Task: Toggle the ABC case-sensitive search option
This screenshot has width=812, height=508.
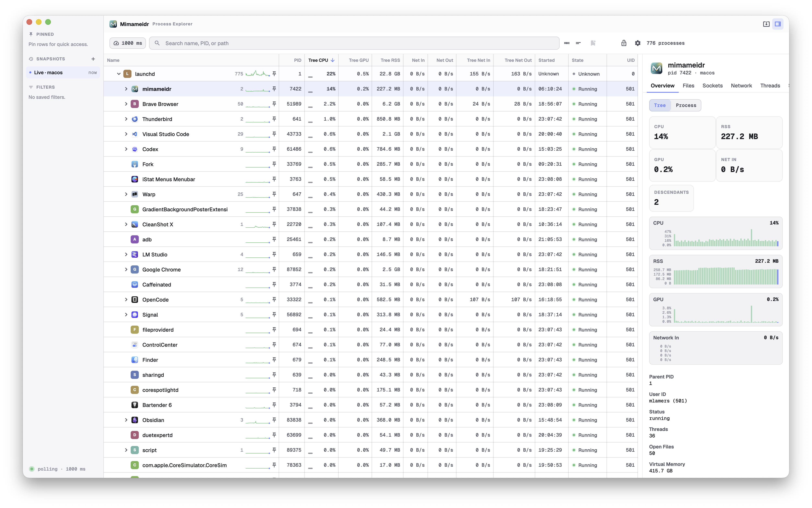Action: [x=567, y=43]
